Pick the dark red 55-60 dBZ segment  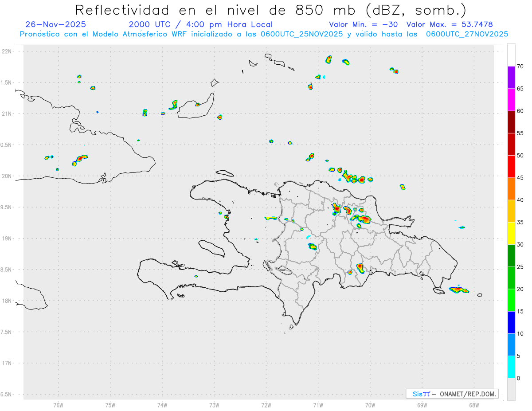click(511, 122)
